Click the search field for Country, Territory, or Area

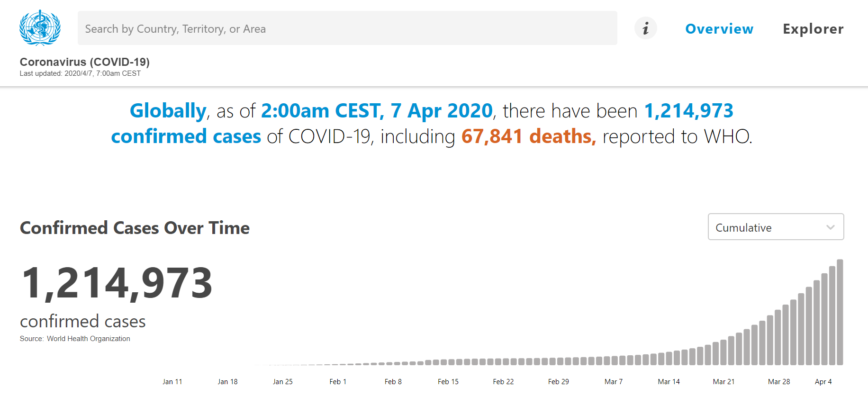pyautogui.click(x=347, y=28)
